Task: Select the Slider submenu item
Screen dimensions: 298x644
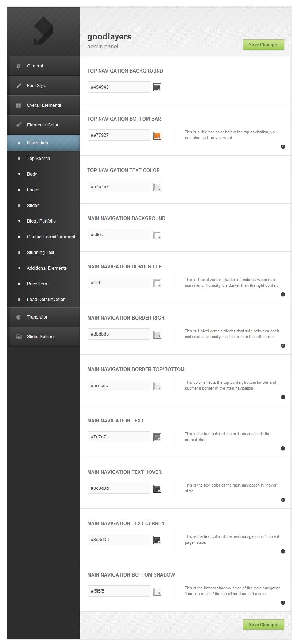Action: pos(43,206)
